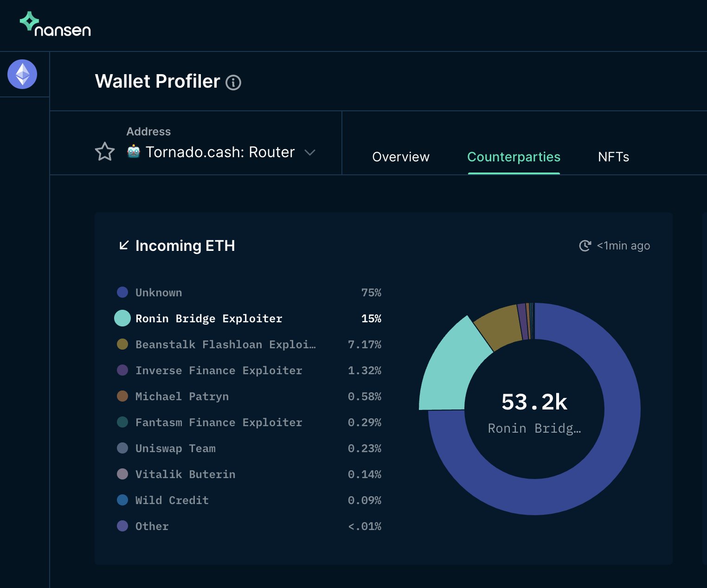Select the Fantasm Finance Exploiter legend dot

point(122,422)
